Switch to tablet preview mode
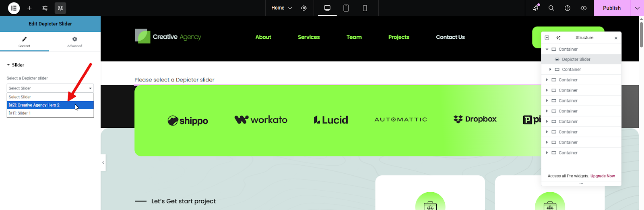The image size is (644, 210). click(x=346, y=8)
